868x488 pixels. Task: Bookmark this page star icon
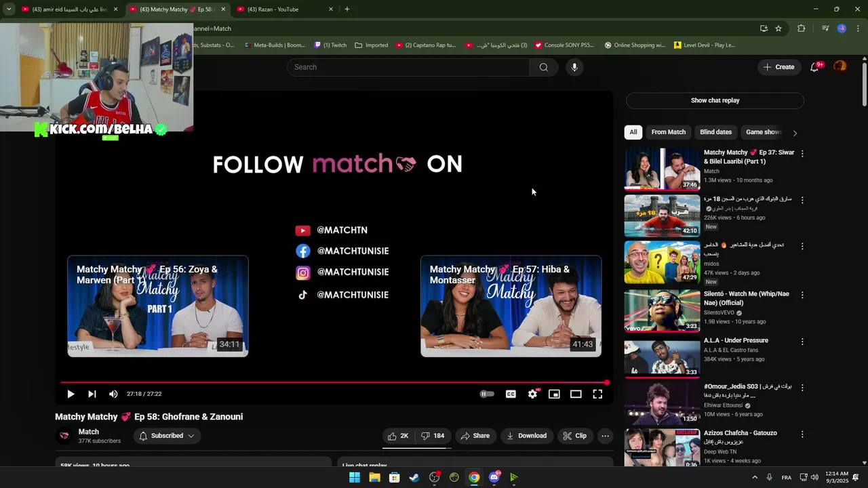(778, 28)
